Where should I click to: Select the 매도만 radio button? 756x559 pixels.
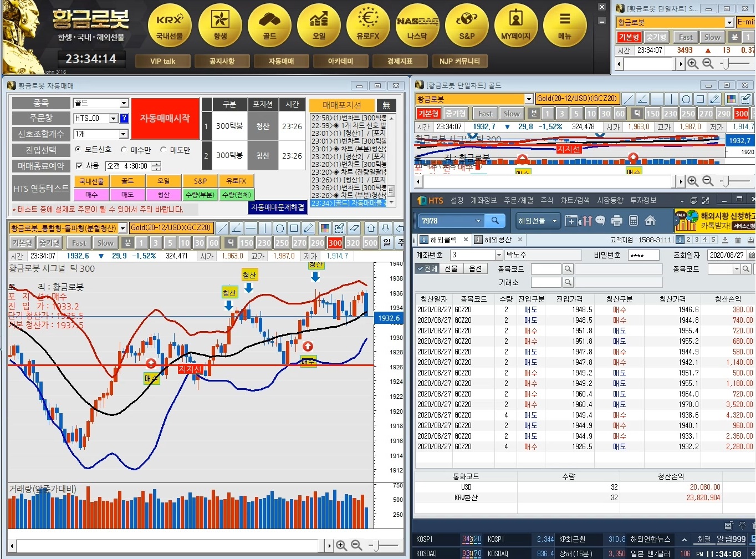[163, 150]
